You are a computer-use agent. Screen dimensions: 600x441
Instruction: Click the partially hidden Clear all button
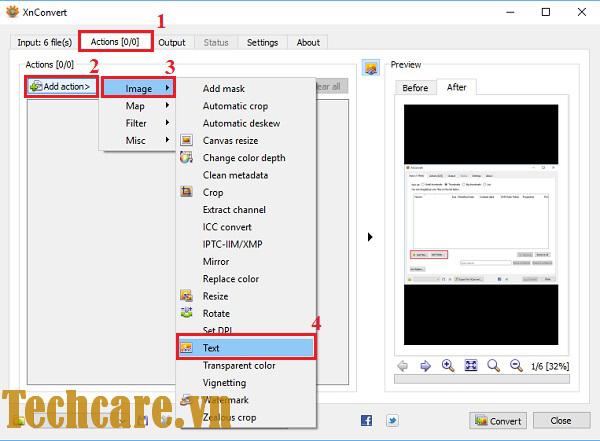click(332, 87)
